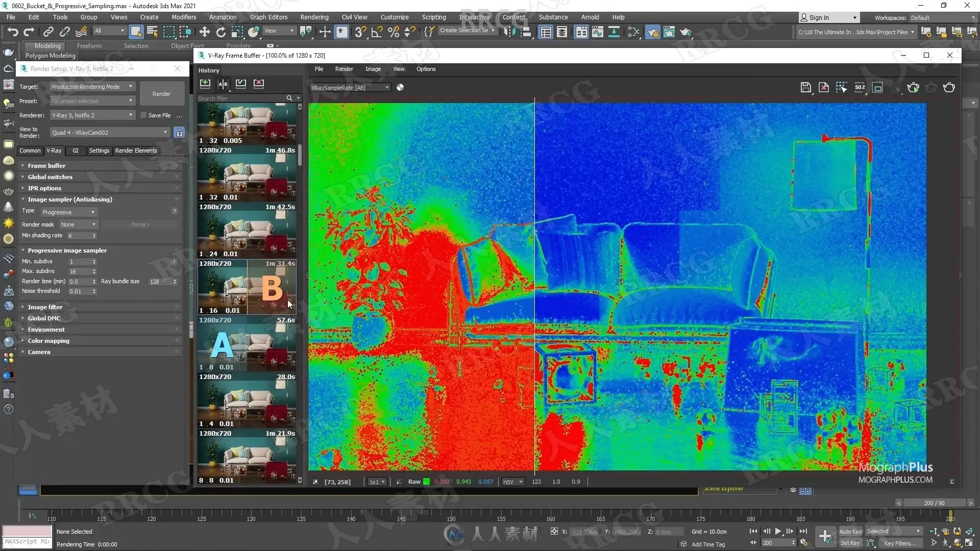980x551 pixels.
Task: Click the time slider showing 200 / 90
Action: 934,503
